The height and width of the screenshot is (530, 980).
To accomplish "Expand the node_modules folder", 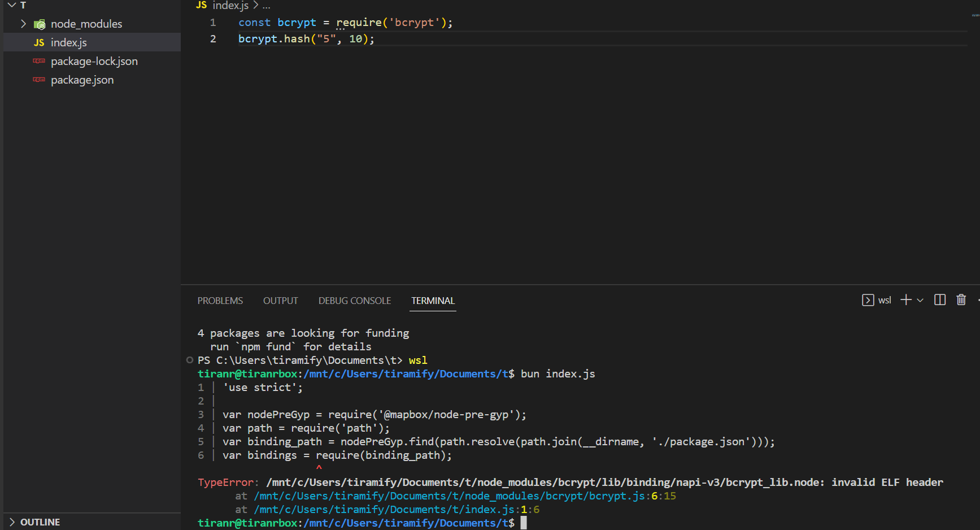I will [x=23, y=24].
